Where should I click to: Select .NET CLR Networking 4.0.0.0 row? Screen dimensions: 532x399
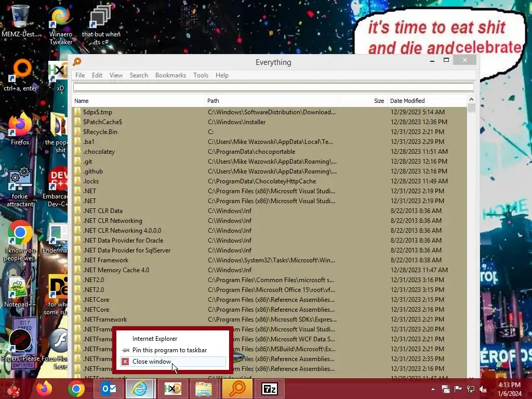[269, 230]
